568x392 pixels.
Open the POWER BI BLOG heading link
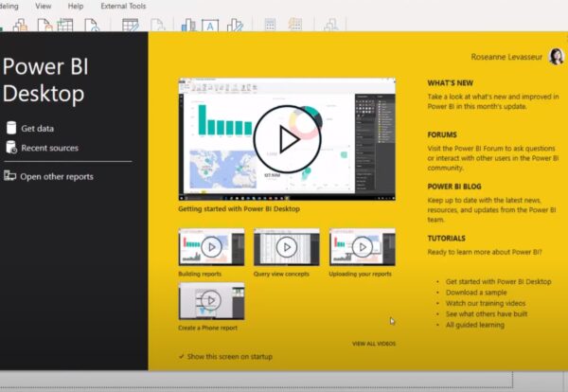[x=454, y=187]
